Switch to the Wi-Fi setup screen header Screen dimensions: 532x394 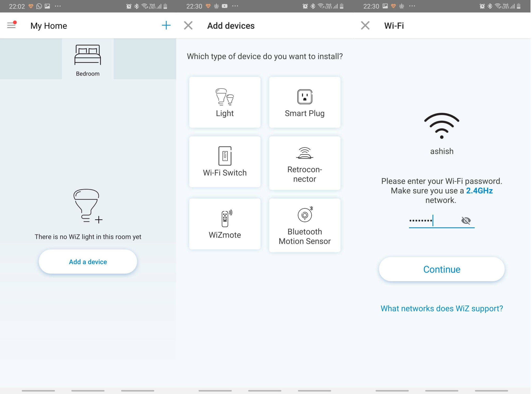(394, 25)
